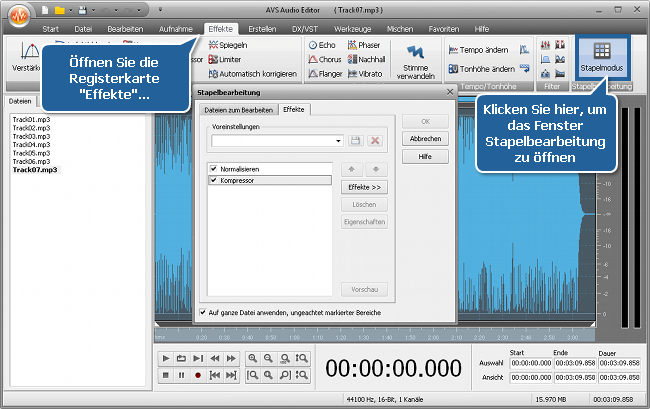This screenshot has width=650, height=409.
Task: Start recording with the red record button
Action: 198,375
